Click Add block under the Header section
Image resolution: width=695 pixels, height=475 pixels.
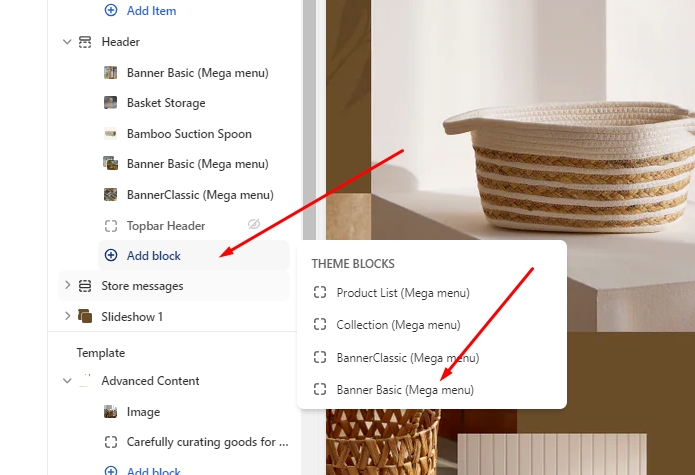point(153,256)
